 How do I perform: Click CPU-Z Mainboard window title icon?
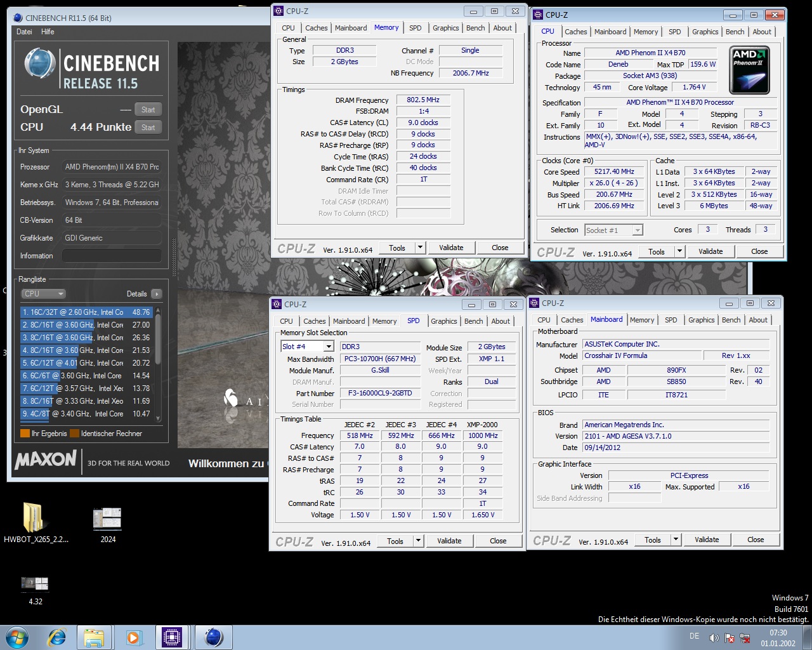pos(534,303)
